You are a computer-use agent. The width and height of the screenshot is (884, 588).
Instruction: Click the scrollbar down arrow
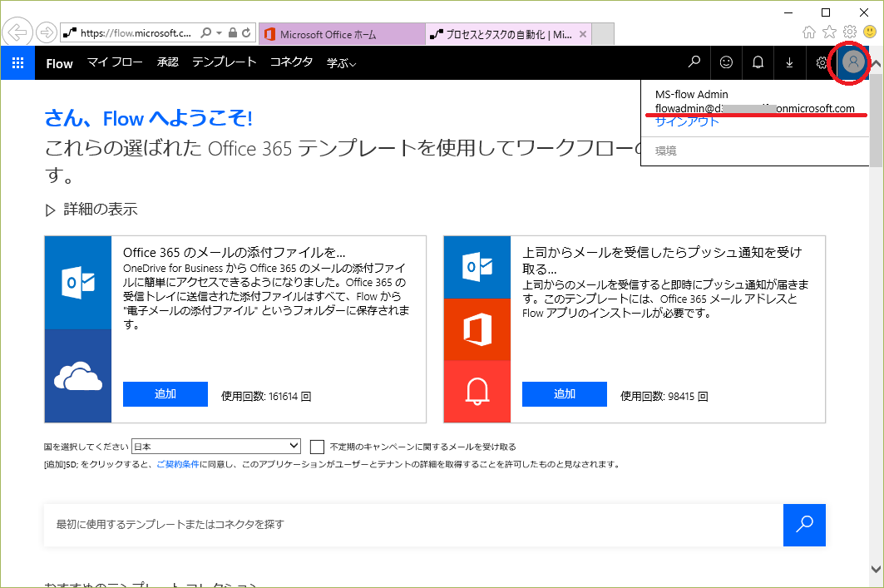(877, 570)
